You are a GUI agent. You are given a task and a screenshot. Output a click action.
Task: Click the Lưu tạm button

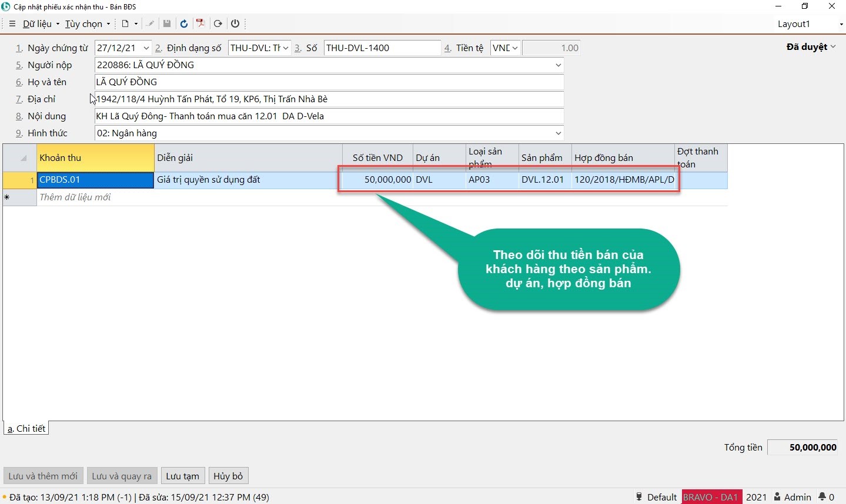[182, 476]
